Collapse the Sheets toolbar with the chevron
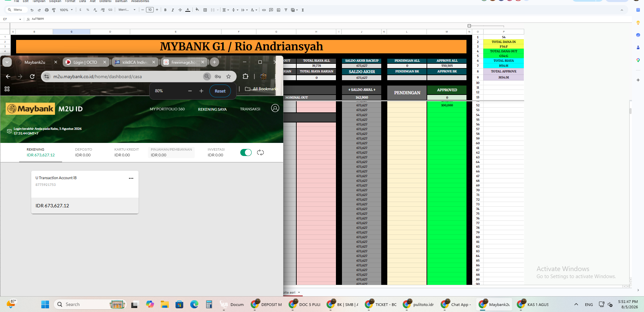The image size is (644, 312). point(622,10)
